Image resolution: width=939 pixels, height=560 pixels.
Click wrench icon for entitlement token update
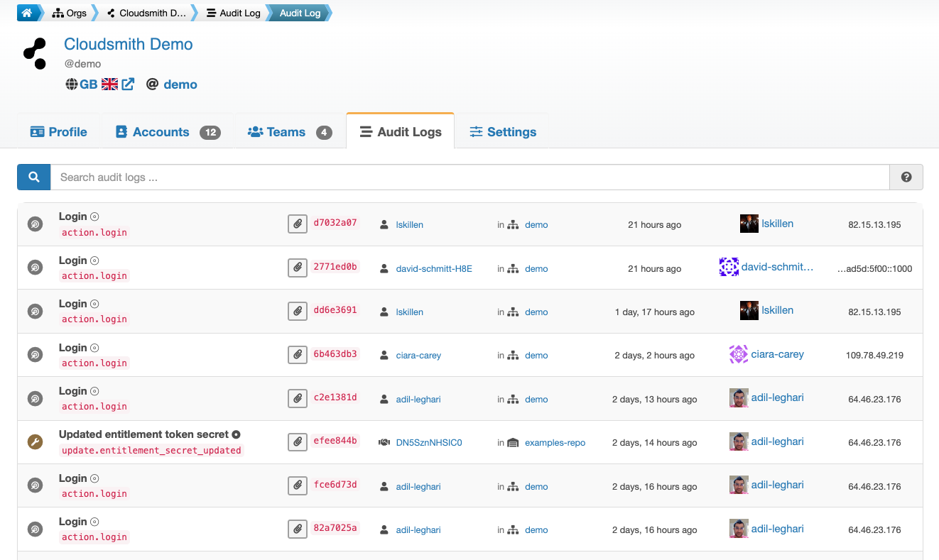(35, 442)
